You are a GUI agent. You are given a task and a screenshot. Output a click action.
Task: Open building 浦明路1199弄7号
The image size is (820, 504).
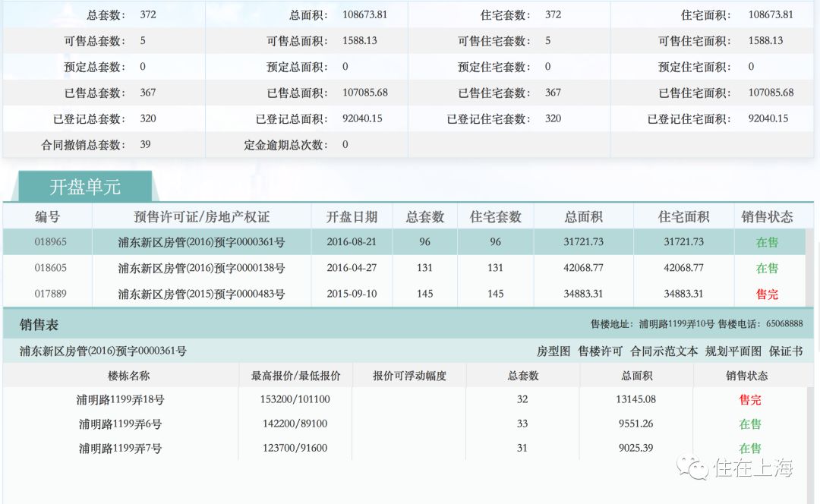click(120, 448)
